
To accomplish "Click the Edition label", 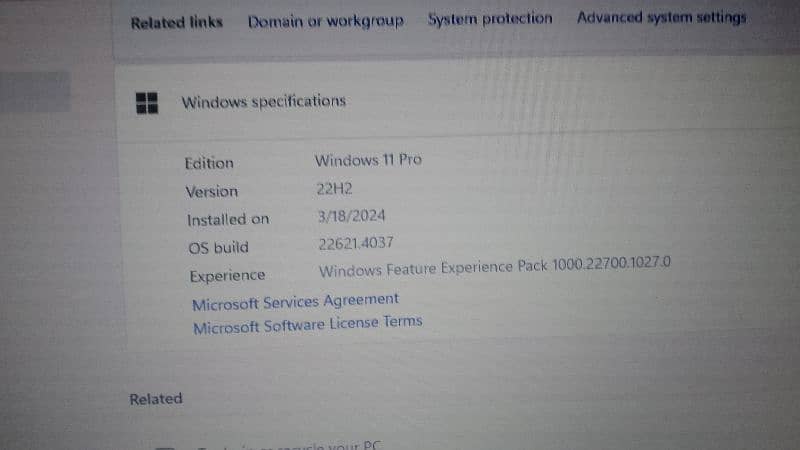I will [x=209, y=163].
